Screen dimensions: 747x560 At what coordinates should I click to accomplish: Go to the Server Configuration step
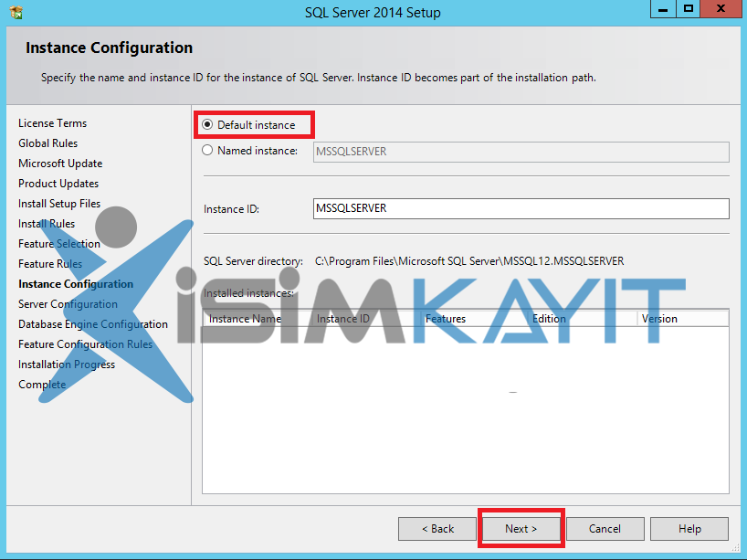pyautogui.click(x=68, y=304)
